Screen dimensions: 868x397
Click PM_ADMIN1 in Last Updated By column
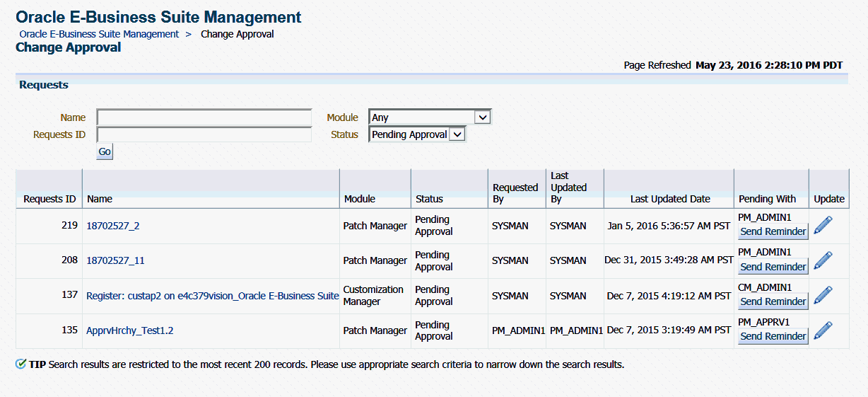click(576, 330)
